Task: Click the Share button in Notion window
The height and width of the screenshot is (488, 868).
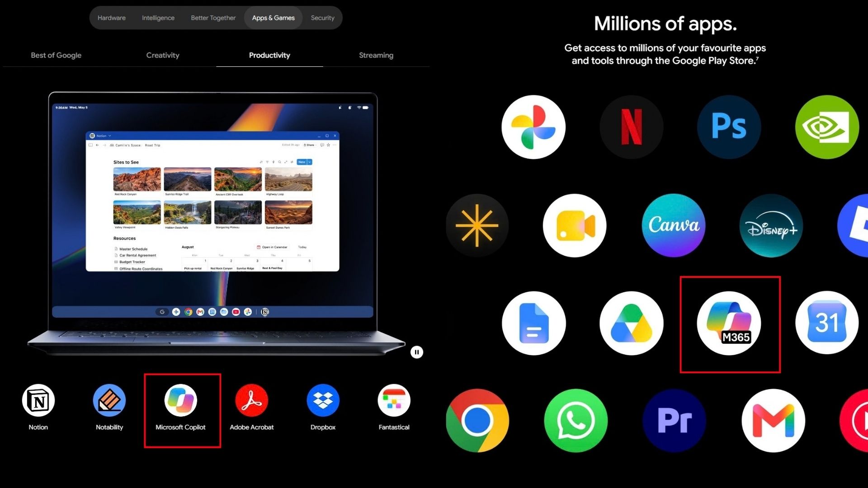Action: point(309,145)
